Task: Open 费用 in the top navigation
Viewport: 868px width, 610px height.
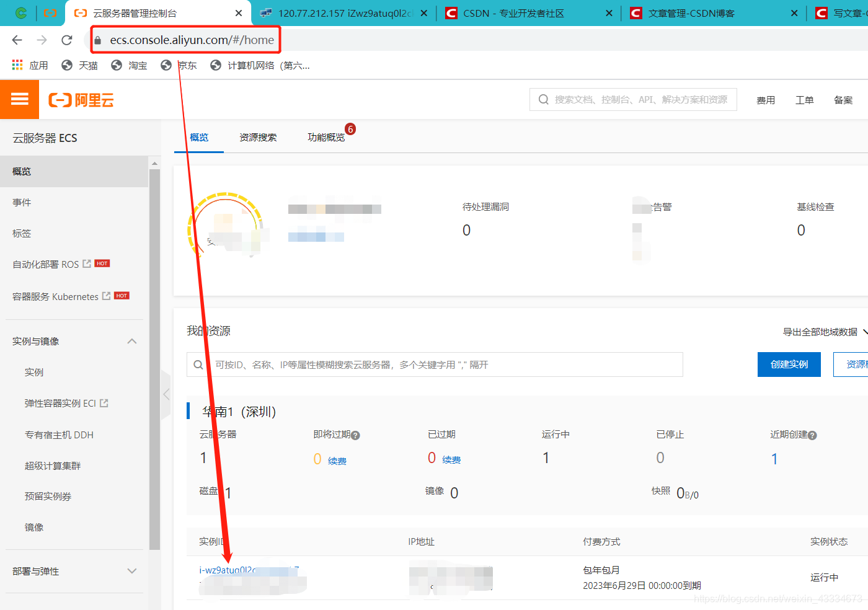Action: (x=766, y=100)
